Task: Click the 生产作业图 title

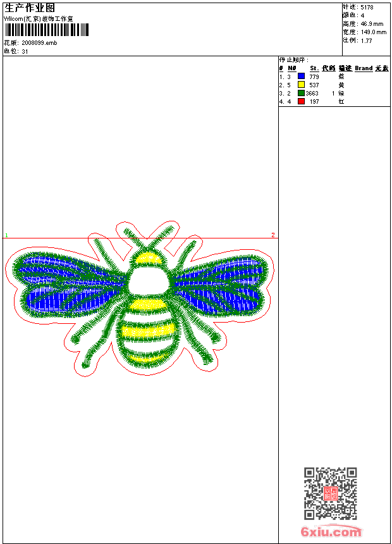Action: tap(30, 8)
